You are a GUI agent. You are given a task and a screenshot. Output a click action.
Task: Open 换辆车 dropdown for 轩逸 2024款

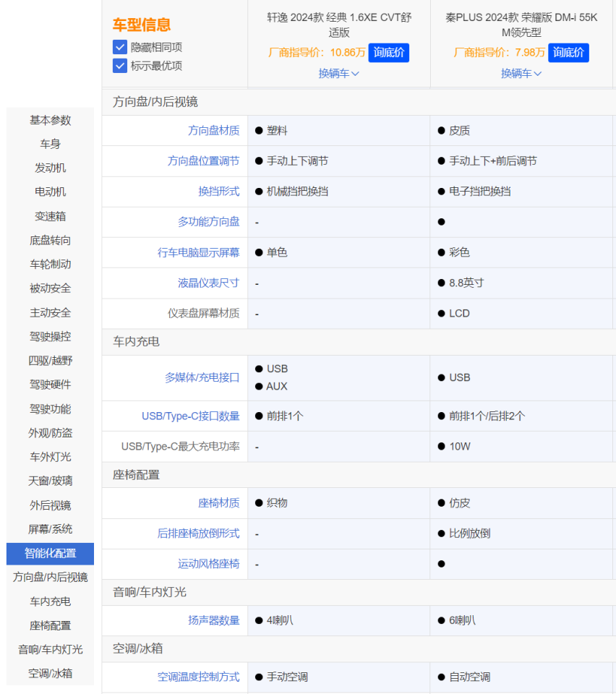[x=338, y=74]
